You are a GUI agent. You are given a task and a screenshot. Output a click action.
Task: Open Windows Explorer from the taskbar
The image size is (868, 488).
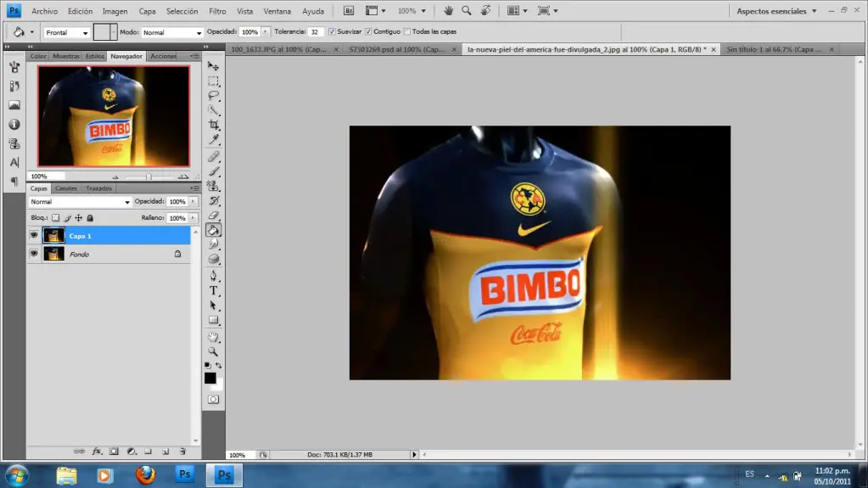(66, 475)
